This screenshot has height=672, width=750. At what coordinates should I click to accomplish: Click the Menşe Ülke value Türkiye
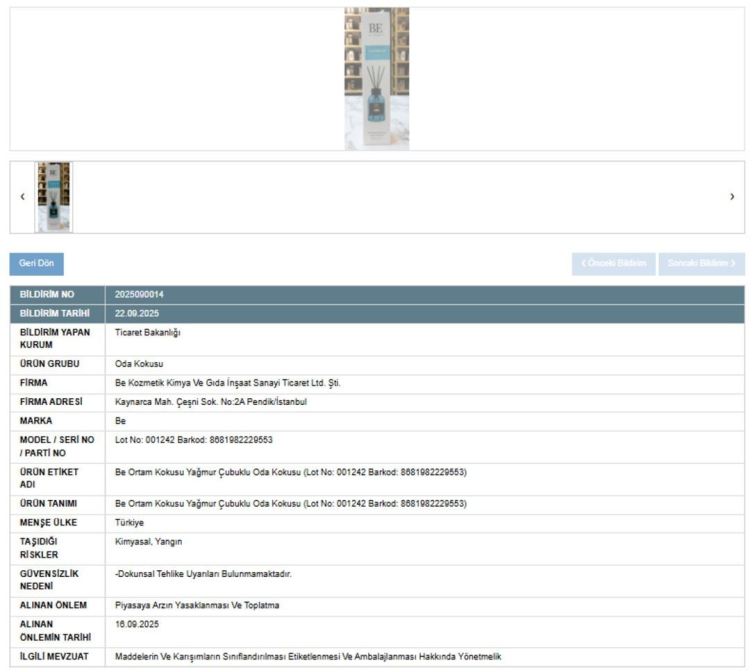pyautogui.click(x=131, y=522)
